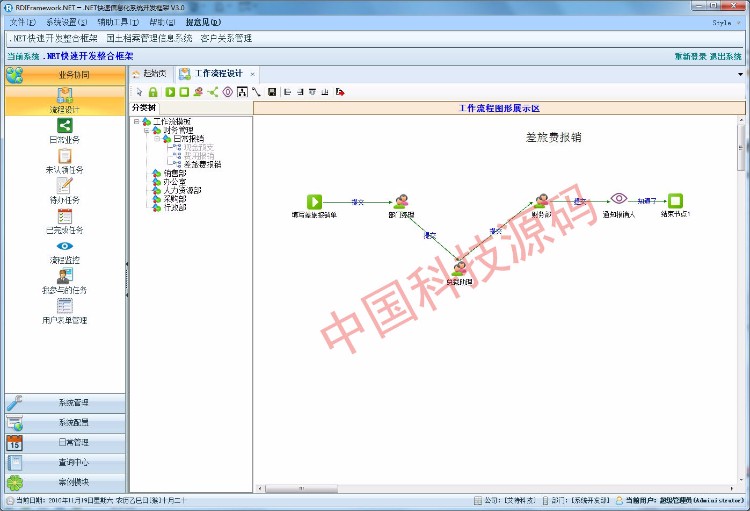Image resolution: width=750 pixels, height=511 pixels.
Task: Collapse the left navigation panel via splitter arrows
Action: click(127, 279)
